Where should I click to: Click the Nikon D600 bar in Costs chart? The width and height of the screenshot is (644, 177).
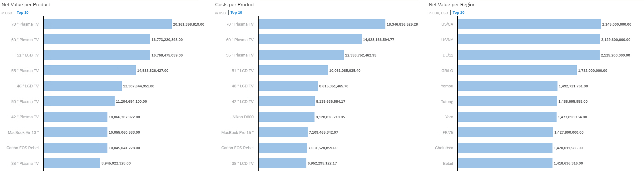286,117
